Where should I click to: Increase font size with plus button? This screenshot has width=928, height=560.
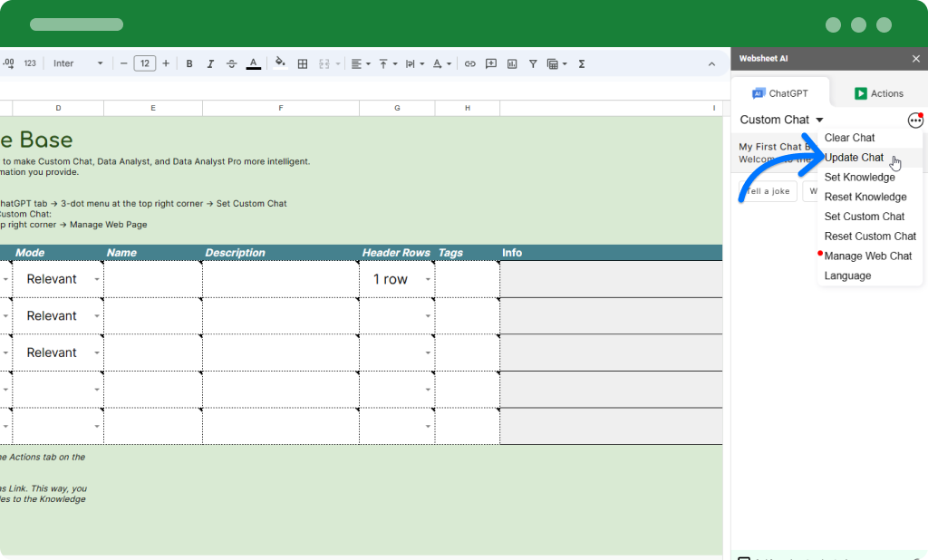(x=166, y=63)
